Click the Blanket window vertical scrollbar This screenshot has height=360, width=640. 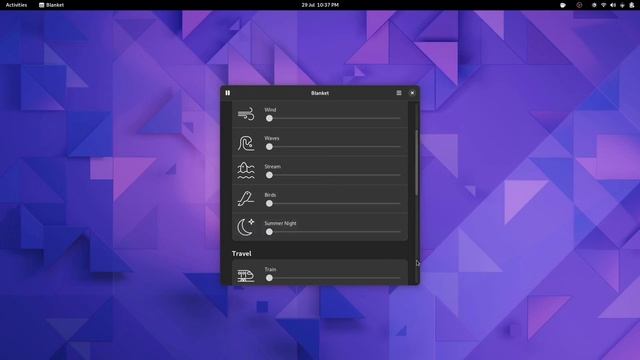point(416,163)
